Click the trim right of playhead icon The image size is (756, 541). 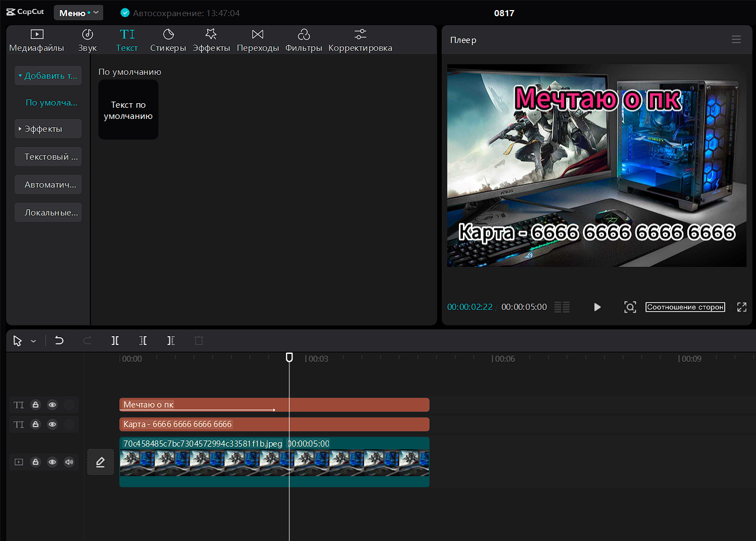pyautogui.click(x=171, y=341)
